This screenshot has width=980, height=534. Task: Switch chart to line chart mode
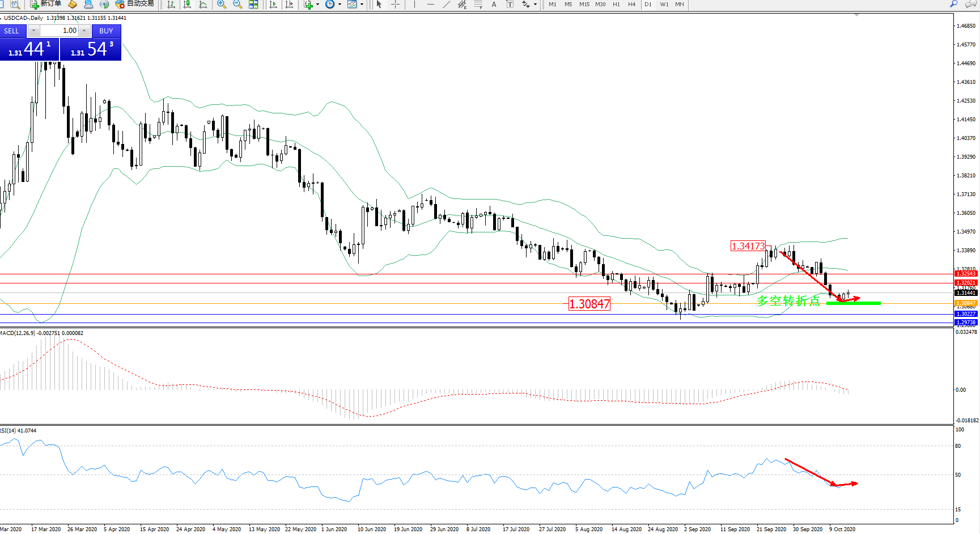[203, 5]
